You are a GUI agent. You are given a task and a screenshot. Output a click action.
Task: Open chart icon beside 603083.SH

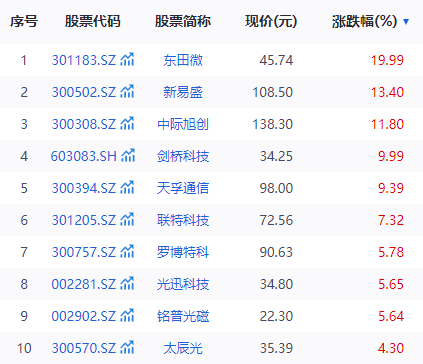[128, 155]
